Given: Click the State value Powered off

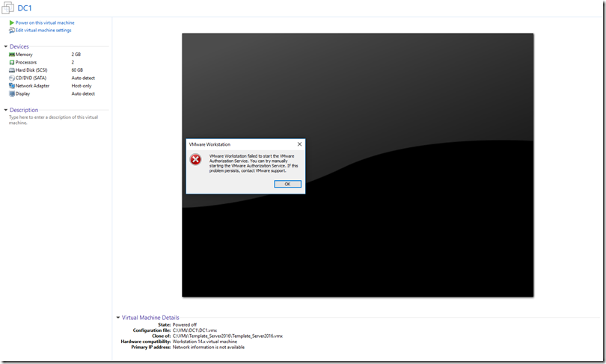Looking at the screenshot, I should [184, 324].
